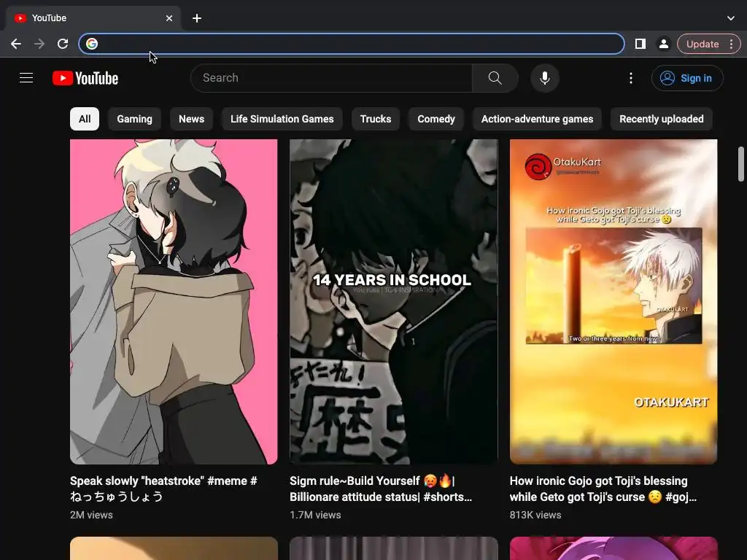Screen dimensions: 747x560
Task: Open the YouTube hamburger guide menu
Action: tap(26, 77)
